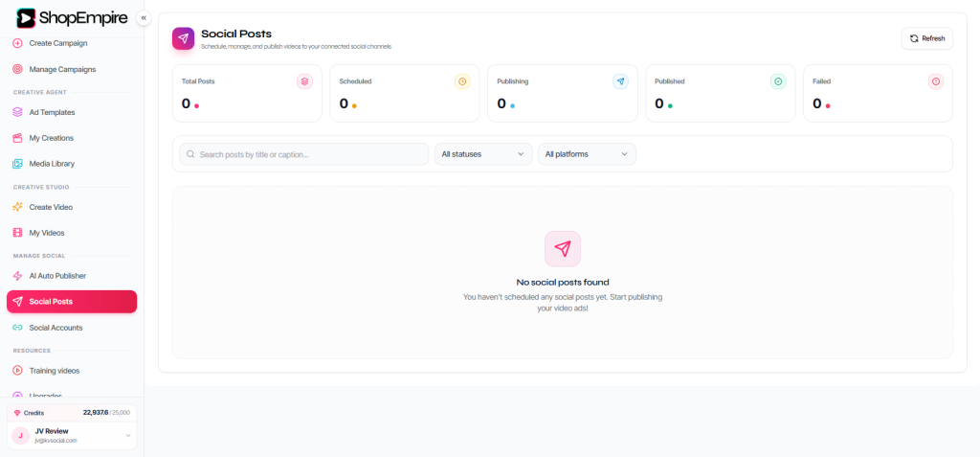Click the search magnifier icon
980x457 pixels.
(190, 154)
